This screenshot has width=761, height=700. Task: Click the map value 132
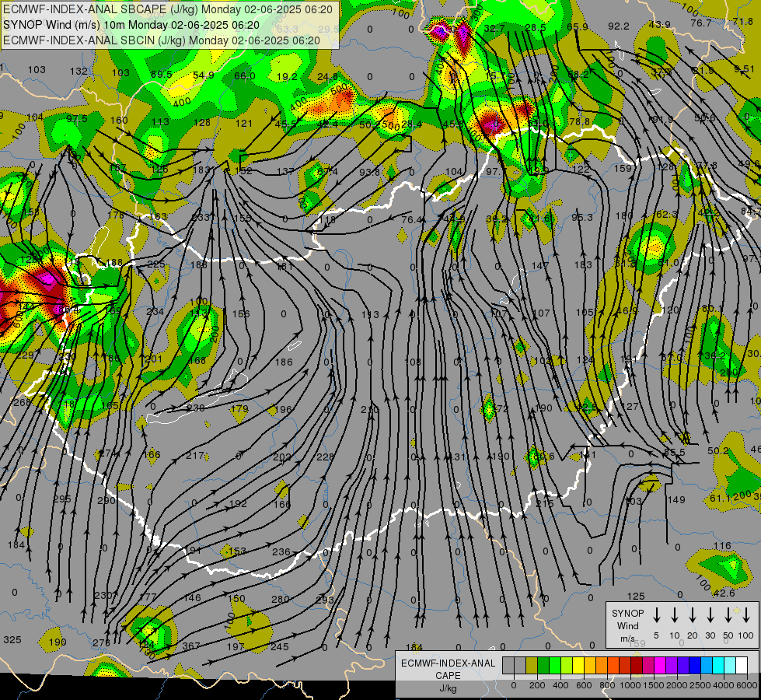79,72
